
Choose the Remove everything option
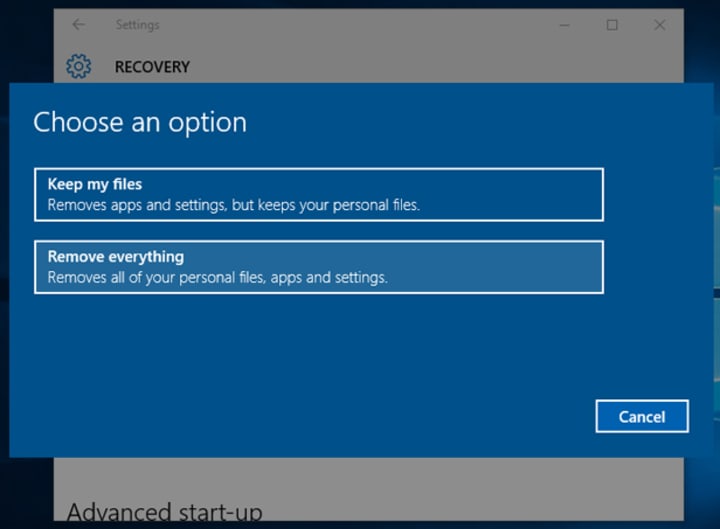(319, 267)
